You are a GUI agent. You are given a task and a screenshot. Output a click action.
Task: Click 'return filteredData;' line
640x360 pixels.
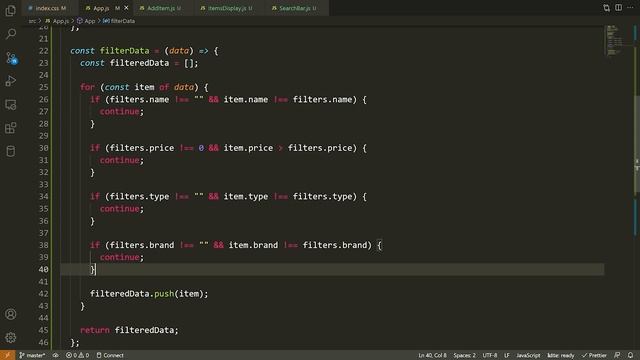[x=129, y=330]
